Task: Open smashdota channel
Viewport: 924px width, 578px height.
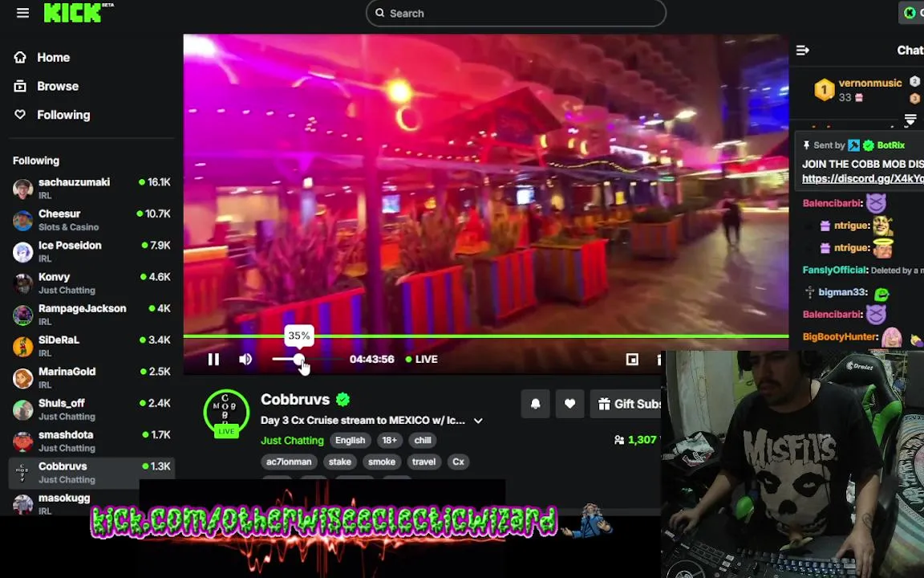Action: [x=91, y=441]
